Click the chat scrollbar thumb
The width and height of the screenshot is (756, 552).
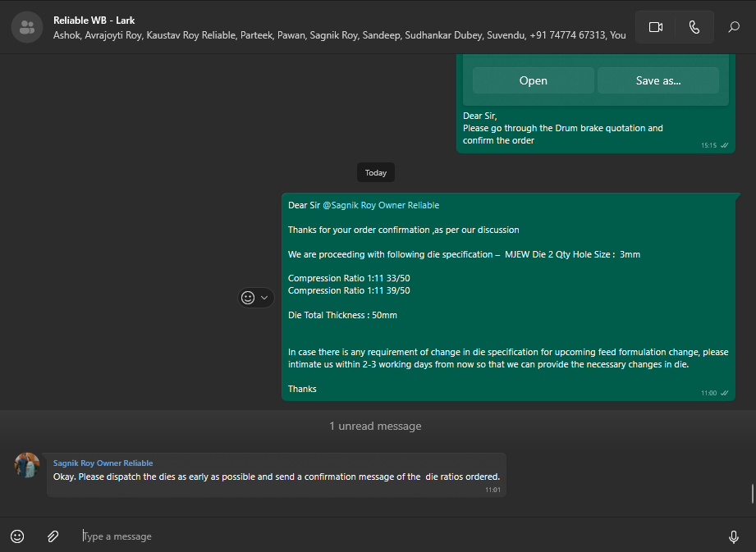tap(752, 494)
